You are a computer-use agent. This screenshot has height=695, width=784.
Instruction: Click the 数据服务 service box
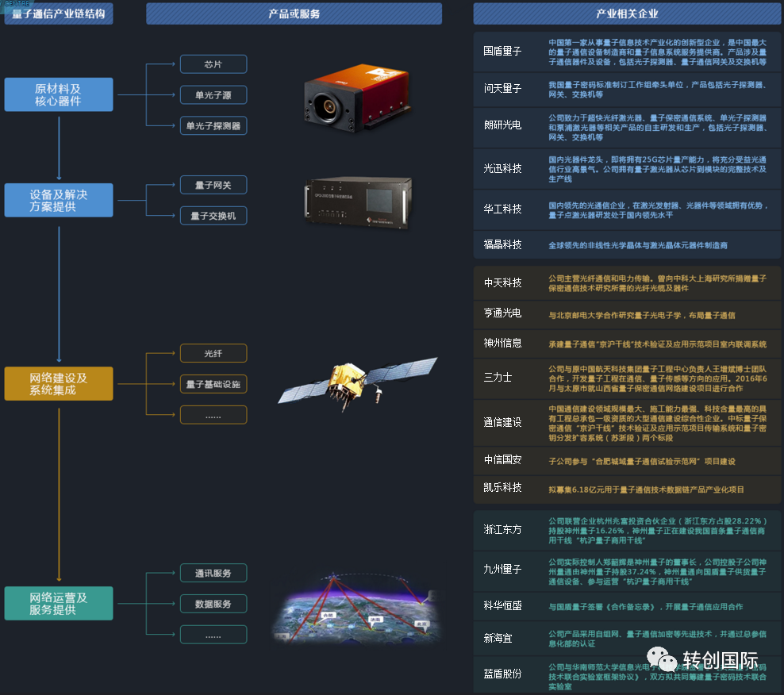pyautogui.click(x=213, y=604)
